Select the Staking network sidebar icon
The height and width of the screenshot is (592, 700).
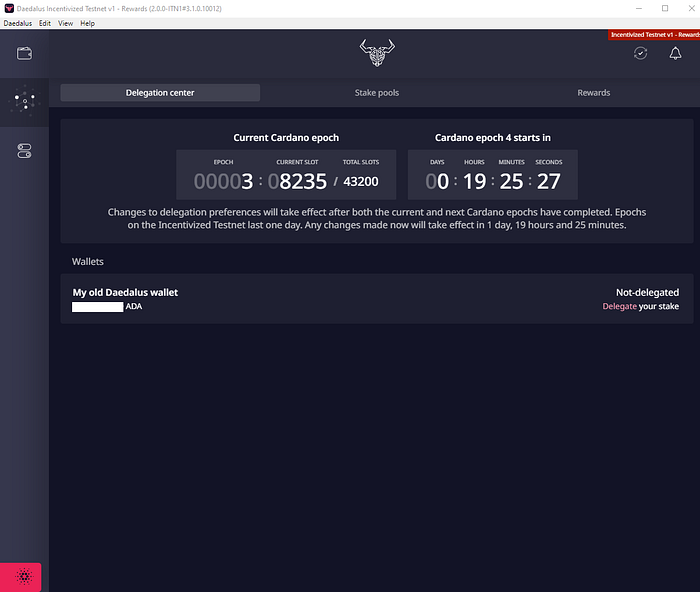click(24, 102)
